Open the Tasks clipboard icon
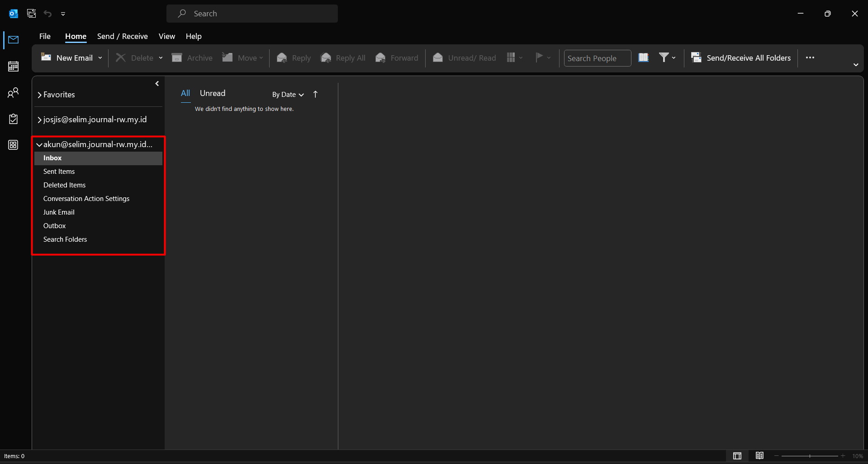 (14, 119)
